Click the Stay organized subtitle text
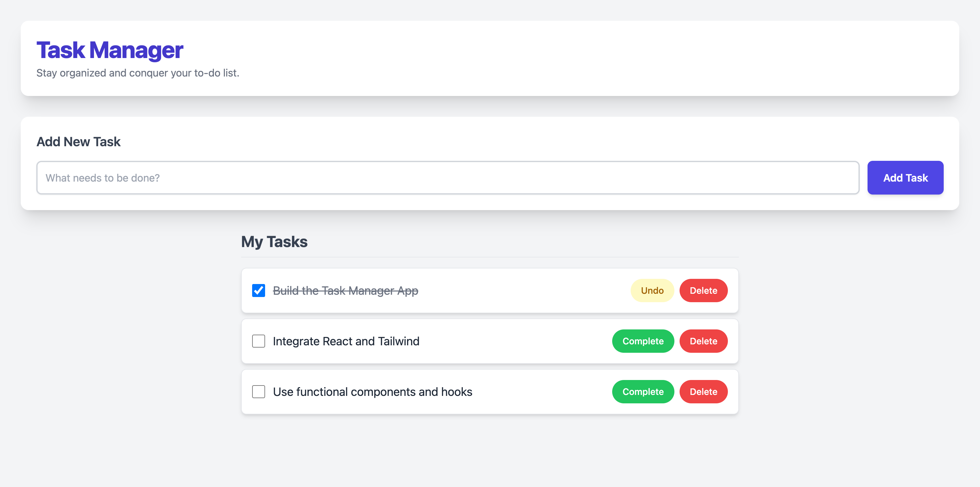980x487 pixels. click(x=138, y=73)
